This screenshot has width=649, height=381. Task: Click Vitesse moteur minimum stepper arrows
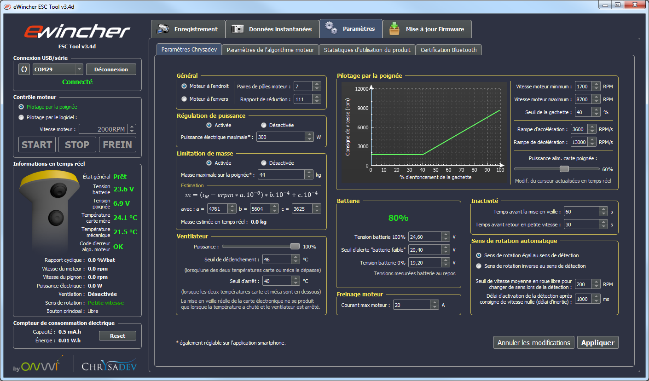(596, 86)
